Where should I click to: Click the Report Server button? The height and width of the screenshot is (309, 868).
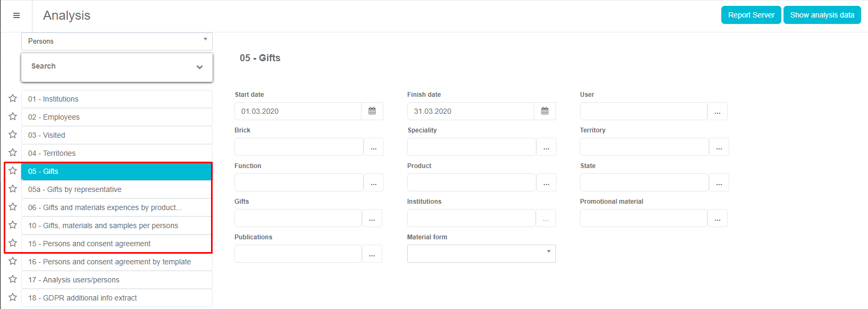click(x=751, y=15)
